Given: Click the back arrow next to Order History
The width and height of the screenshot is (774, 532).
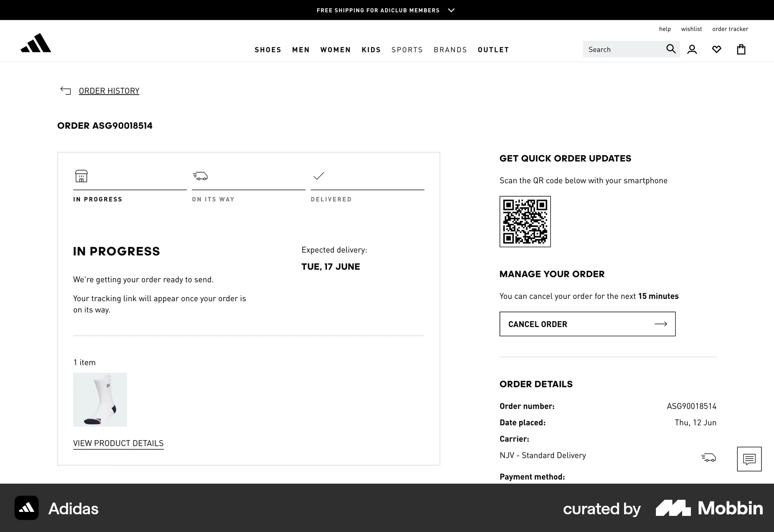Looking at the screenshot, I should pos(65,90).
